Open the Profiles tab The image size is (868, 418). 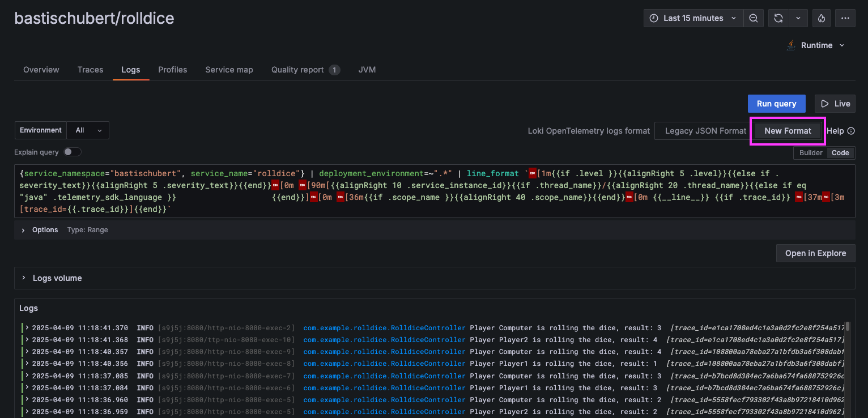click(x=173, y=70)
